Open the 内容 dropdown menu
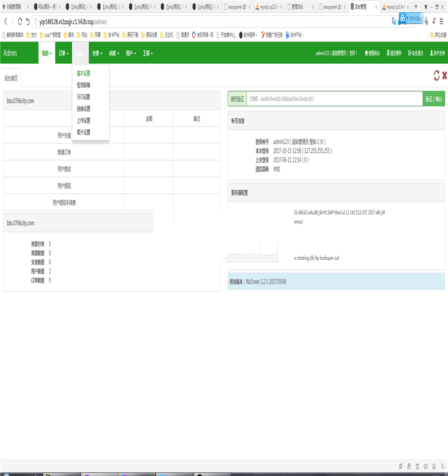The width and height of the screenshot is (448, 476). pos(114,53)
